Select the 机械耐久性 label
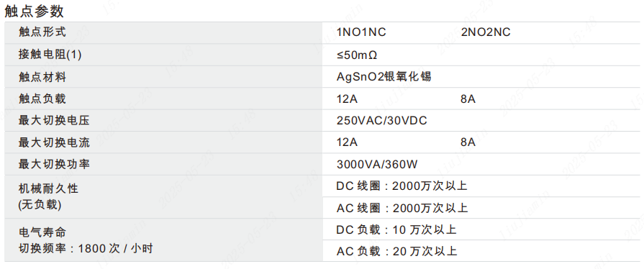This screenshot has height=269, width=644. pyautogui.click(x=48, y=188)
